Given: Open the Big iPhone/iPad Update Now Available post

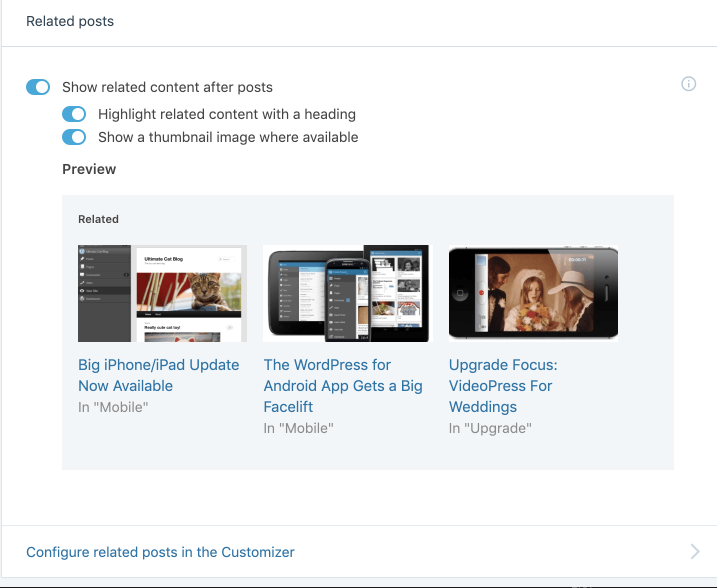Looking at the screenshot, I should pyautogui.click(x=158, y=375).
